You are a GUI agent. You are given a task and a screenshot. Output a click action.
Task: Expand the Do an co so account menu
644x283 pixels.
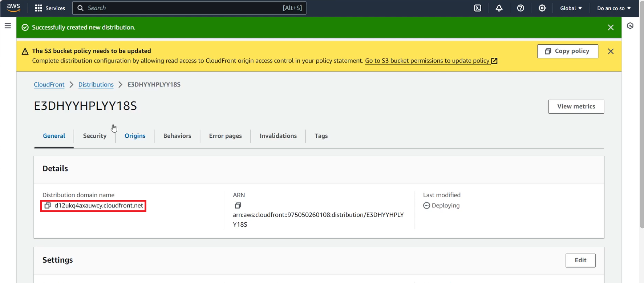(x=613, y=8)
